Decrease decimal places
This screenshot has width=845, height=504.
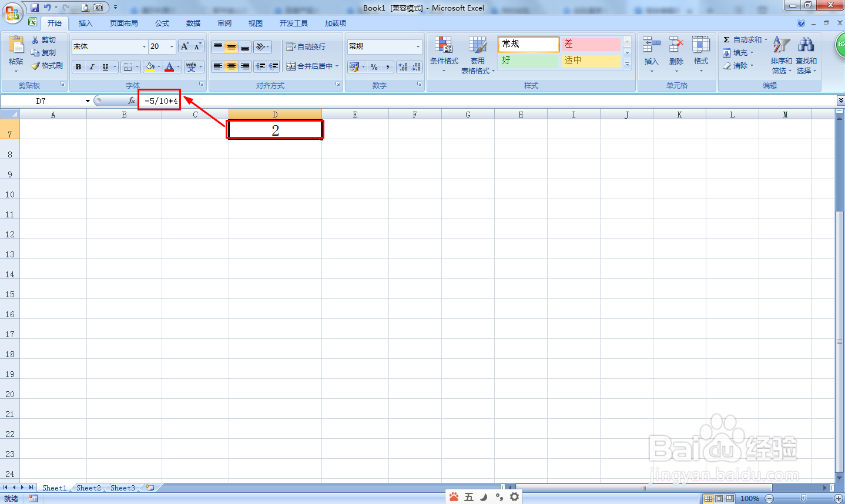pos(417,67)
